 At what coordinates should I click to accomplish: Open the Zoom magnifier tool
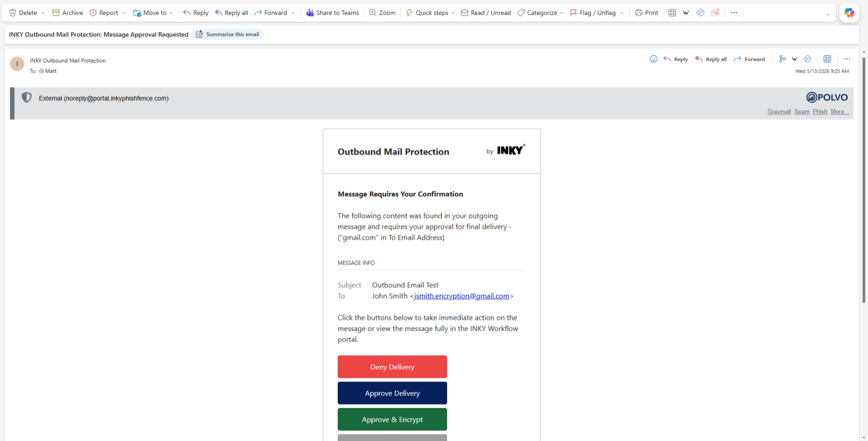pos(382,13)
